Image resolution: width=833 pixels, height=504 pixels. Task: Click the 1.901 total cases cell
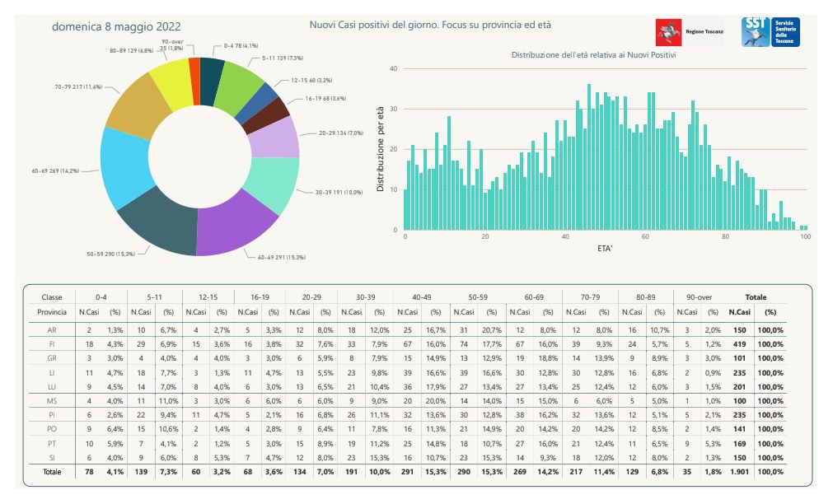[x=740, y=472]
